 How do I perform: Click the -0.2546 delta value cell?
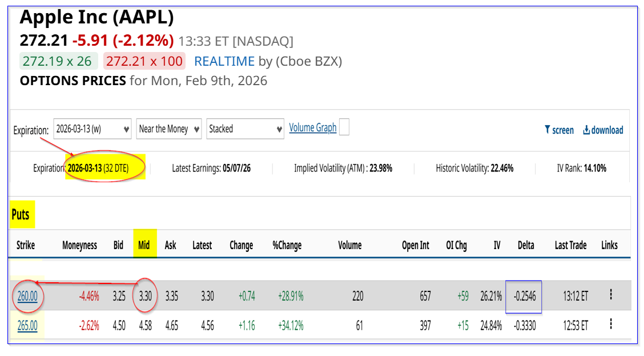pyautogui.click(x=524, y=296)
